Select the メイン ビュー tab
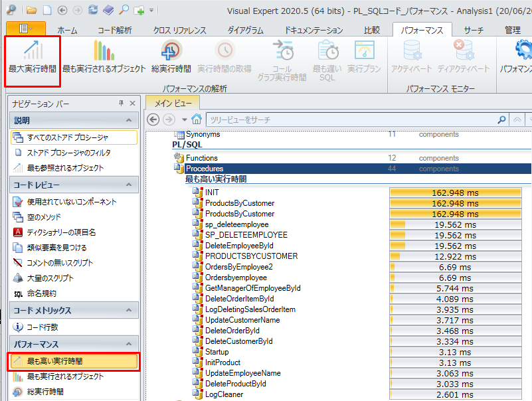This screenshot has height=401, width=532. tap(173, 103)
